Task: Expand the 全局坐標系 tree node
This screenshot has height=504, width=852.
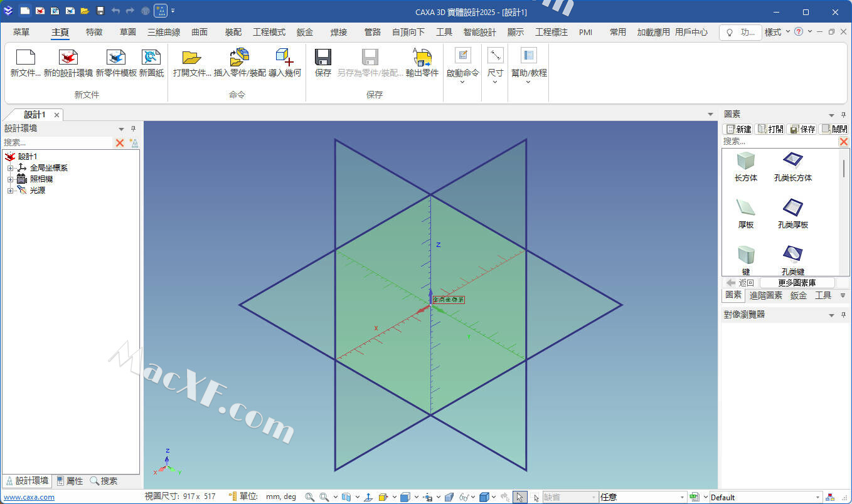Action: (10, 168)
